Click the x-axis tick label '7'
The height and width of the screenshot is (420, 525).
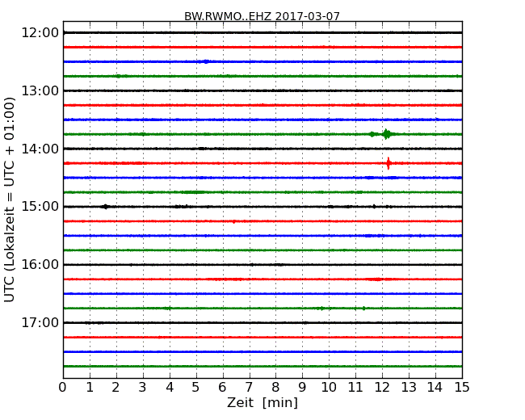(249, 388)
